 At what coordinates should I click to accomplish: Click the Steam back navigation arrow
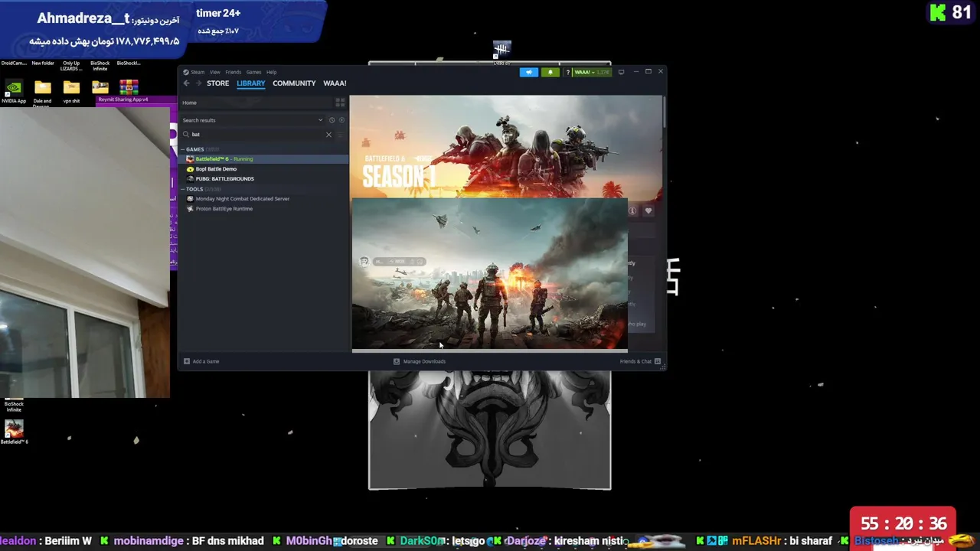[x=186, y=83]
